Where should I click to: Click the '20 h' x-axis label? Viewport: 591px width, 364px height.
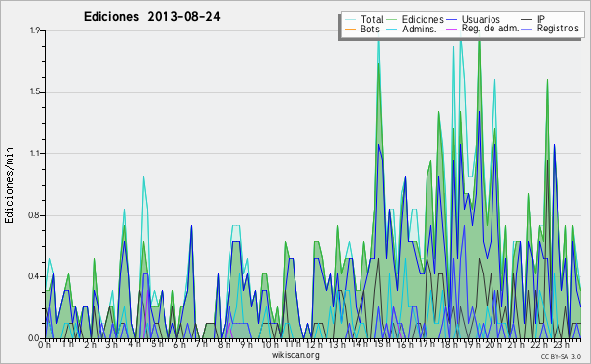tap(493, 345)
